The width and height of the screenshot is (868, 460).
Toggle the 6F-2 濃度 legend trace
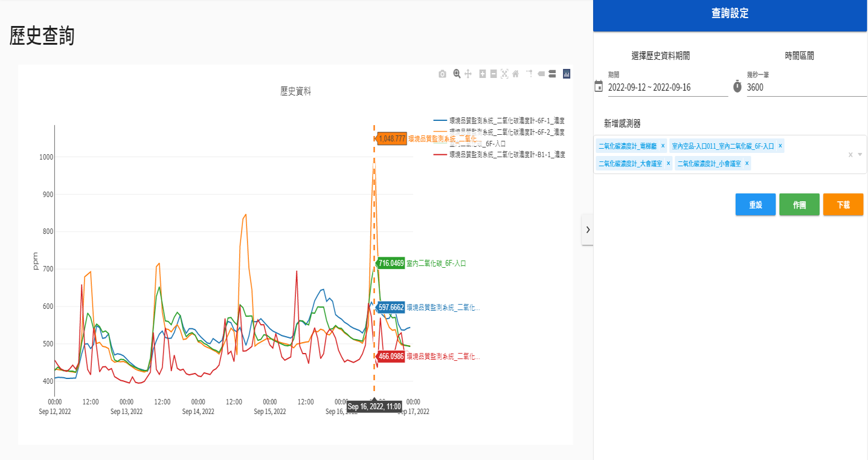(500, 132)
